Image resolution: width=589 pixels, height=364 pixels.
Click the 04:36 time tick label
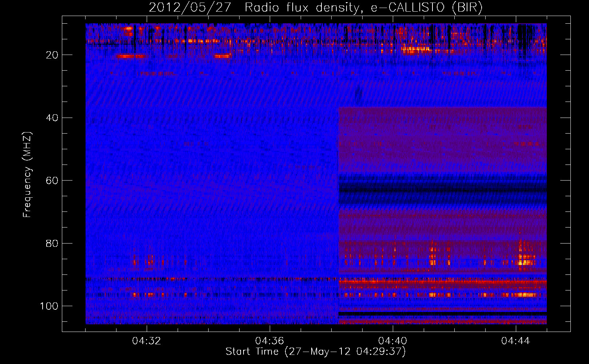pyautogui.click(x=269, y=341)
